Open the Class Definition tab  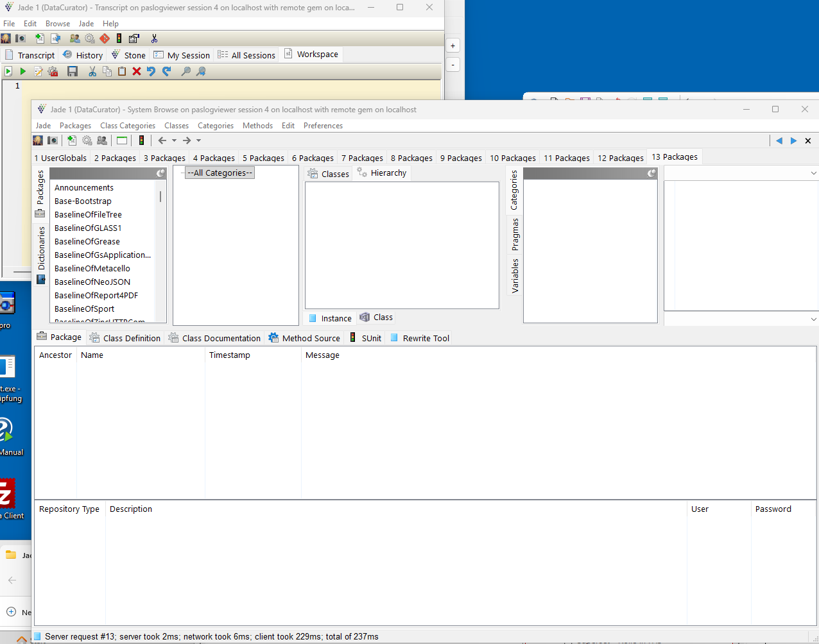pos(125,338)
